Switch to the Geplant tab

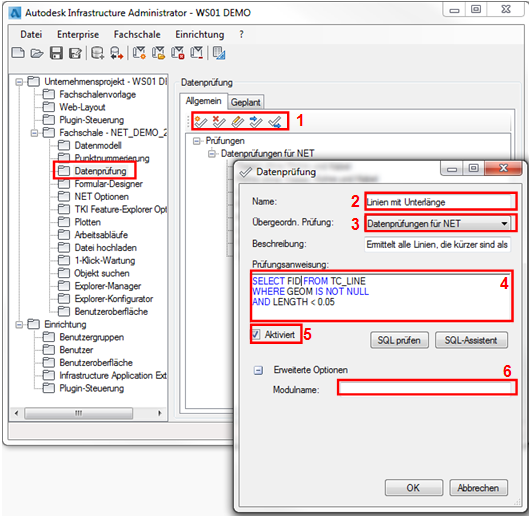click(246, 102)
